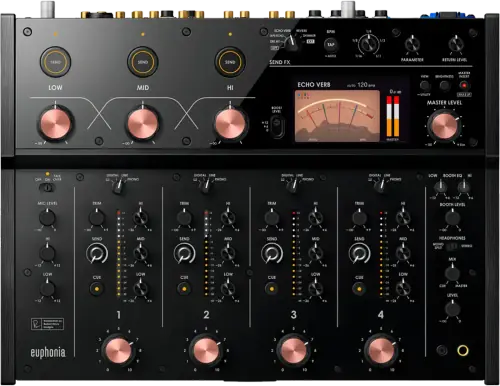
Task: Click channel 1 copper rotary fader
Action: coord(118,351)
